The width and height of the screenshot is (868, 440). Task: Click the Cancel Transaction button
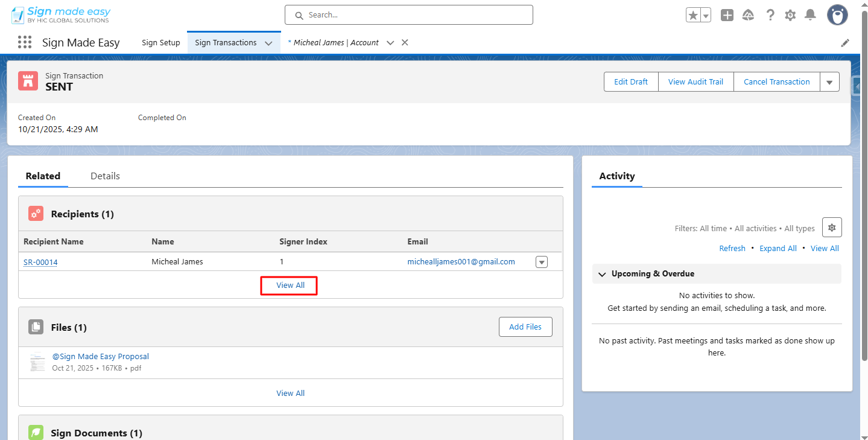[x=776, y=82]
